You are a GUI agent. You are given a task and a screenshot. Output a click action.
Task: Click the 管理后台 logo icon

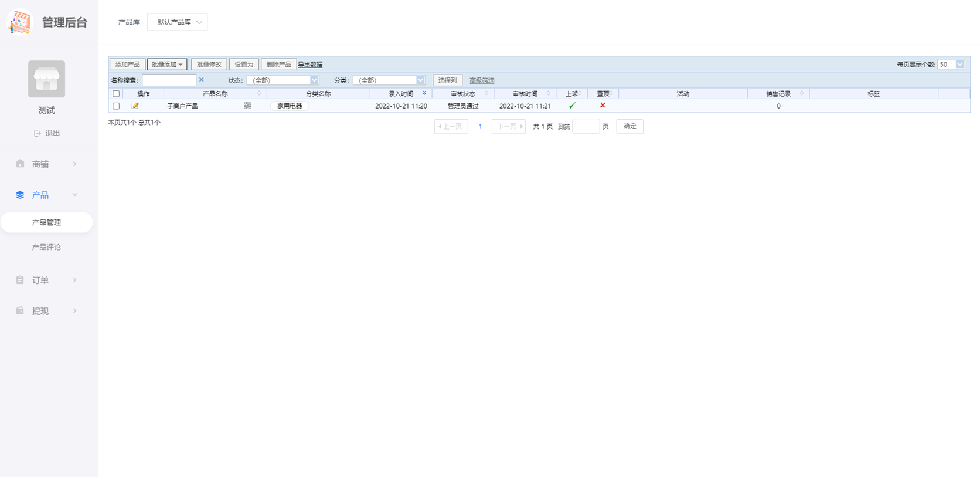pyautogui.click(x=19, y=22)
